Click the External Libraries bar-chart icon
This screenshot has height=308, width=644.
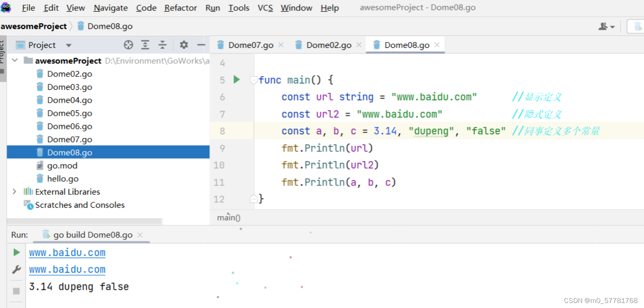tap(28, 192)
